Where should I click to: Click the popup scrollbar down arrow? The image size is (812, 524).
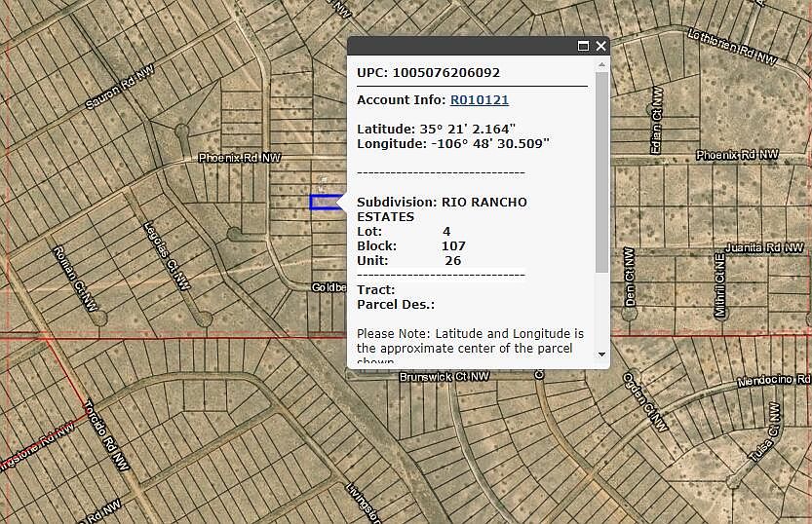601,355
